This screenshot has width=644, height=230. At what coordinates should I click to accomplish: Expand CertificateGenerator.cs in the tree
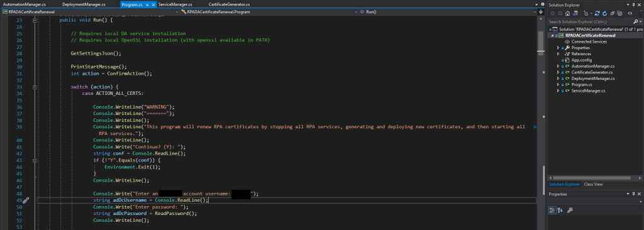click(558, 72)
